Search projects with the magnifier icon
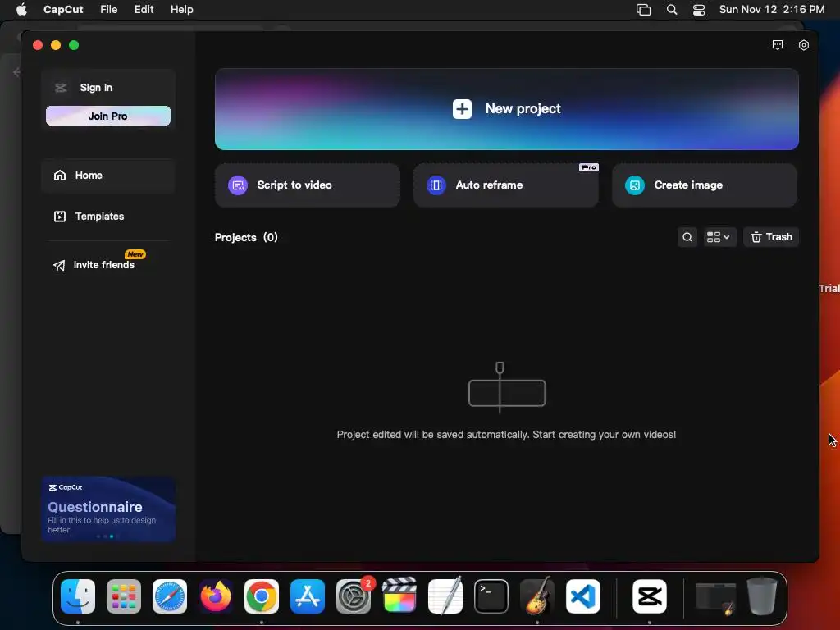The image size is (840, 630). (x=687, y=237)
